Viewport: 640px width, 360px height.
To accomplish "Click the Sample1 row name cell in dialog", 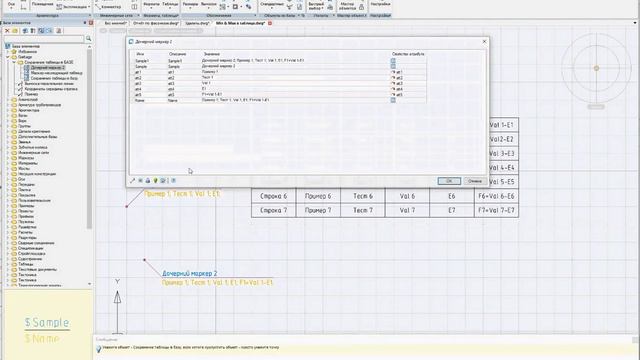I will (142, 60).
